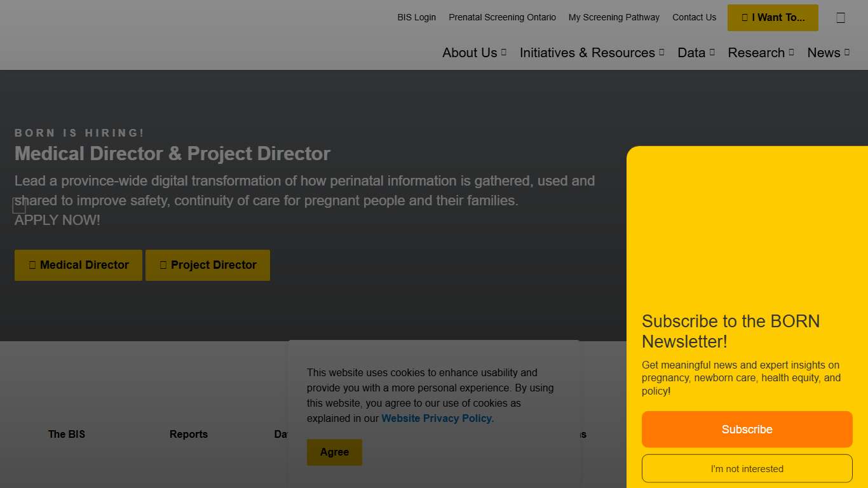Expand the About Us dropdown
This screenshot has height=488, width=868.
point(474,53)
